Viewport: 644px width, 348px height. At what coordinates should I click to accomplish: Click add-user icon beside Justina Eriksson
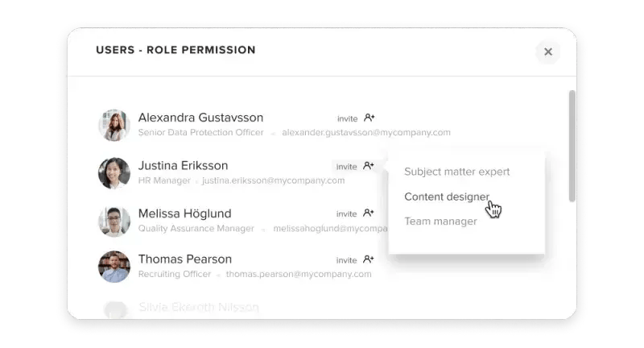click(x=369, y=166)
